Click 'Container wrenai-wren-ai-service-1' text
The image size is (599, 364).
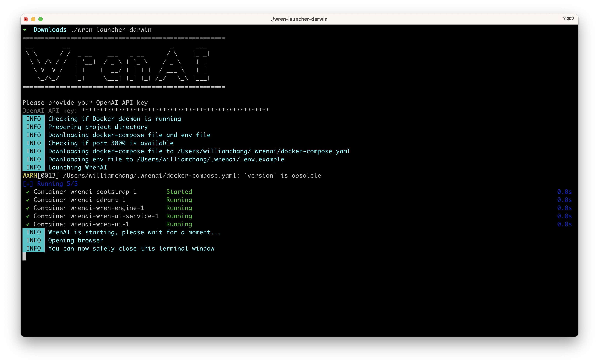click(96, 216)
